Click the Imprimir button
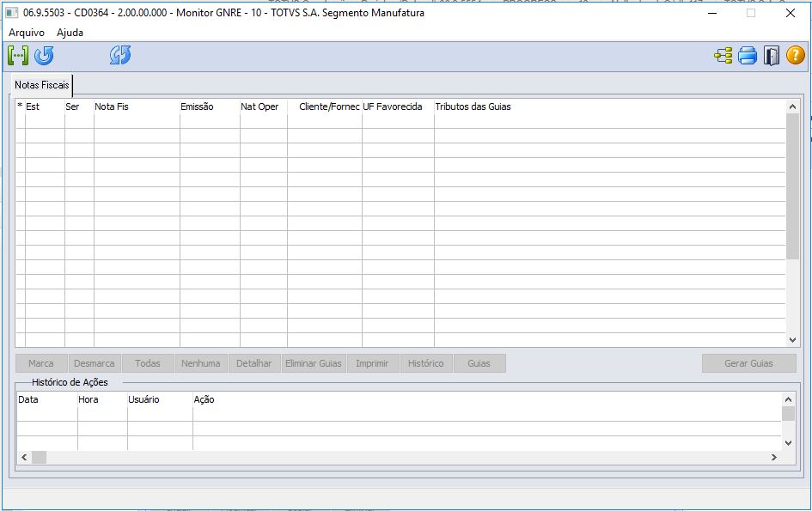Viewport: 812px width, 511px height. 372,363
